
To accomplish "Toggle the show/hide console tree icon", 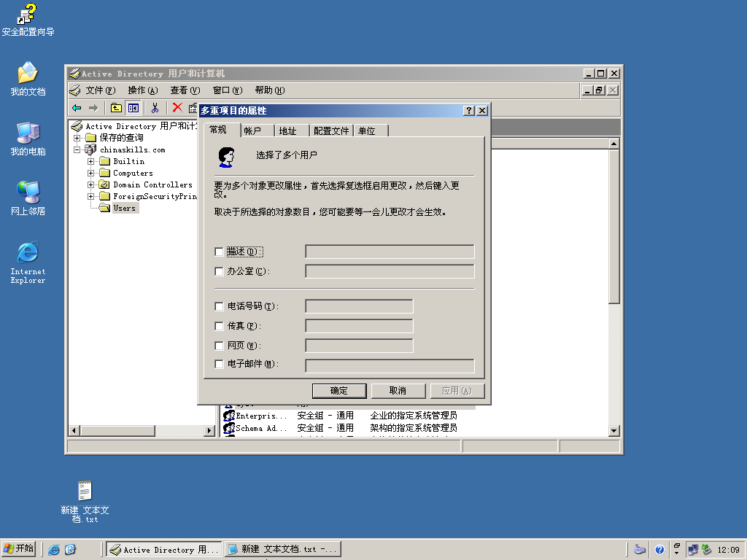I will pos(133,108).
